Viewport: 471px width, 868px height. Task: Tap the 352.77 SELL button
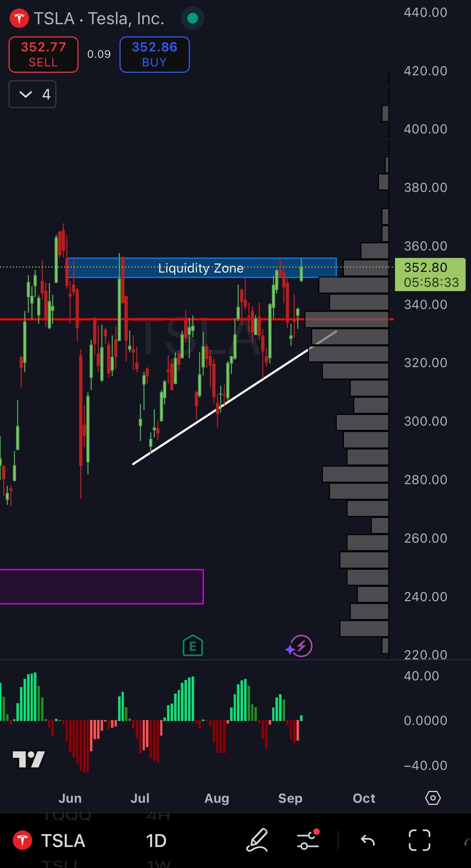point(44,55)
